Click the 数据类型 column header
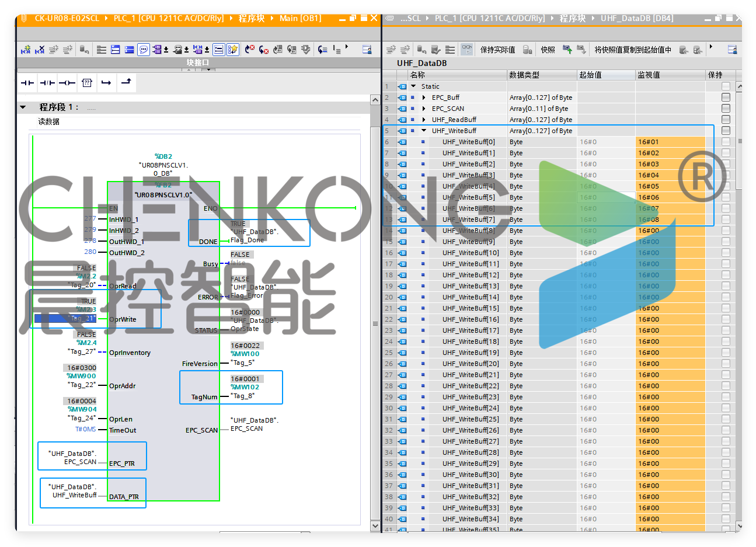Screen dimensions: 756x547 pos(542,75)
